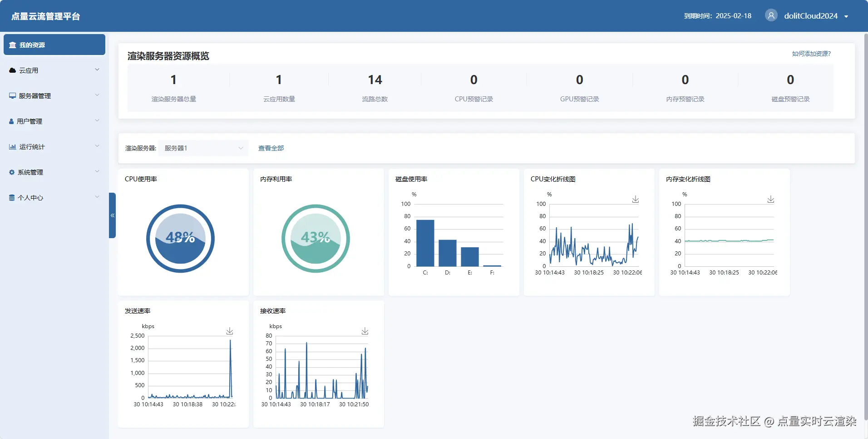This screenshot has height=439, width=868.
Task: Click the bar-chart icon beside 运行统计
Action: point(12,147)
